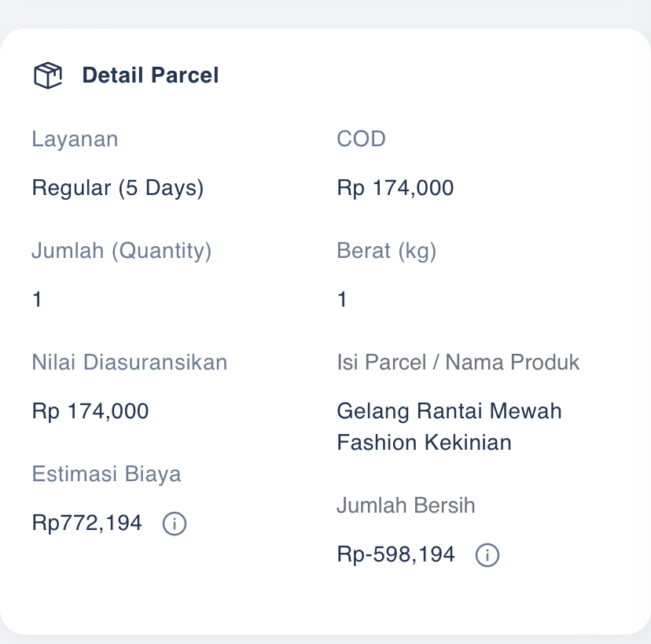The width and height of the screenshot is (651, 644).
Task: Click the COD amount Rp 174,000
Action: [395, 188]
